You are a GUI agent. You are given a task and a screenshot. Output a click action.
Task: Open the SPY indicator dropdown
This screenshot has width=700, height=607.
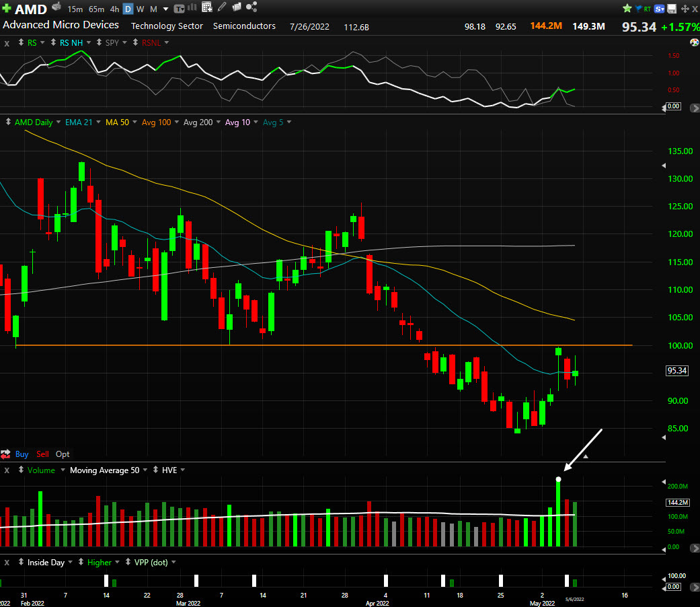click(x=124, y=42)
